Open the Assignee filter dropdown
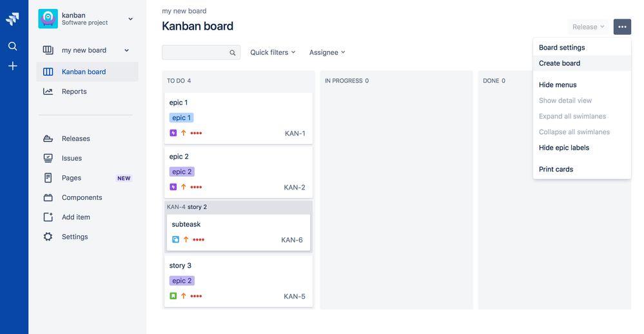Image resolution: width=644 pixels, height=334 pixels. point(327,52)
